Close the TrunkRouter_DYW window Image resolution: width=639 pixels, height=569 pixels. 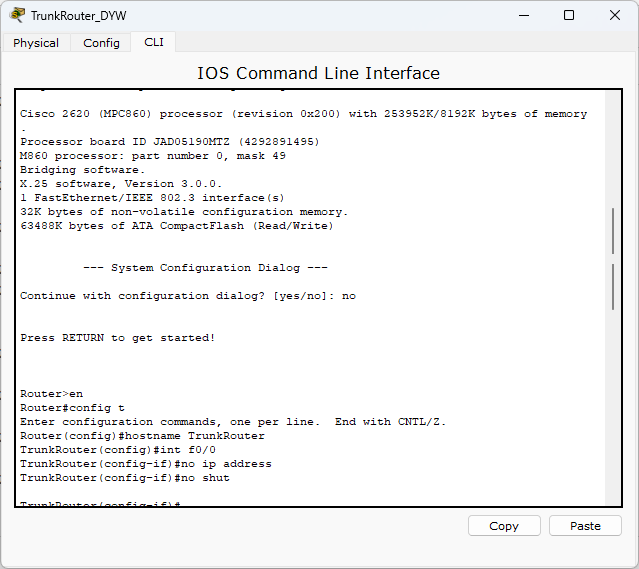(615, 15)
